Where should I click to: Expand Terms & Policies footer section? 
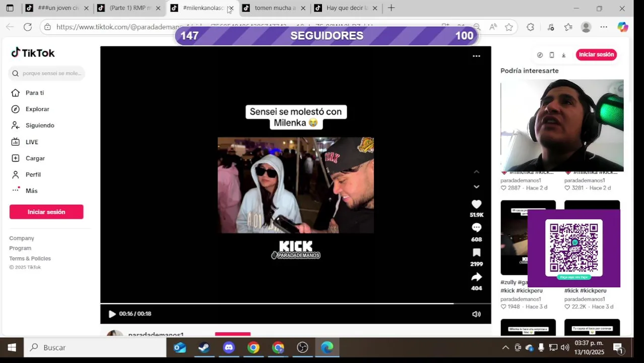[x=30, y=258]
